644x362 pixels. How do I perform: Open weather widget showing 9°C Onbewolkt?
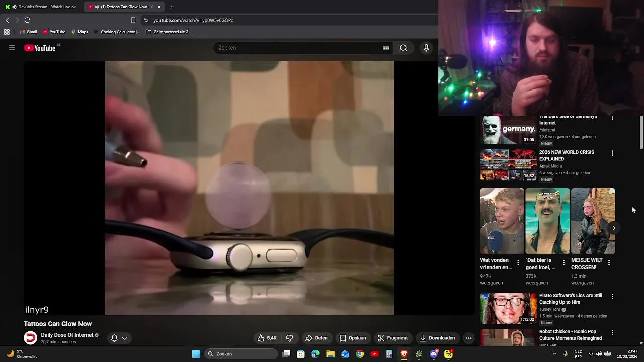pyautogui.click(x=21, y=354)
